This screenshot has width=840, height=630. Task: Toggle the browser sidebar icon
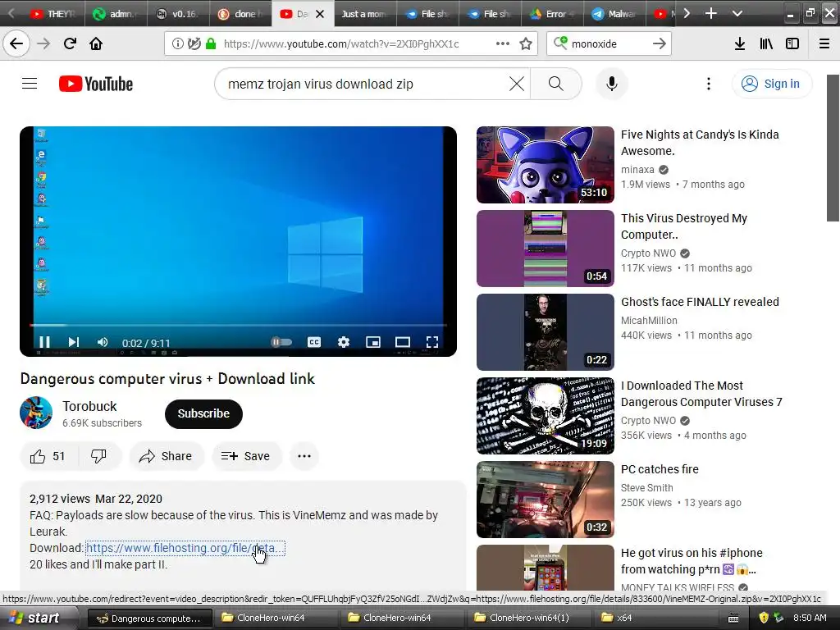792,44
